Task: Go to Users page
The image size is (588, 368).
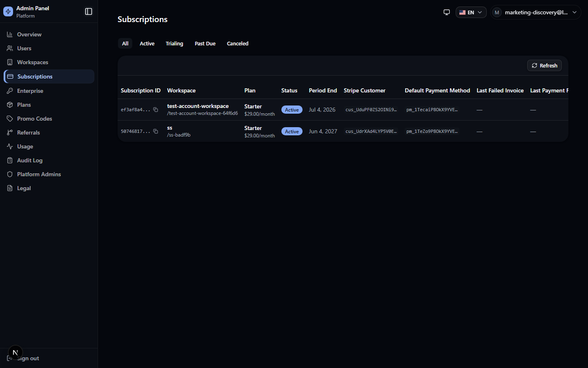Action: (49, 48)
